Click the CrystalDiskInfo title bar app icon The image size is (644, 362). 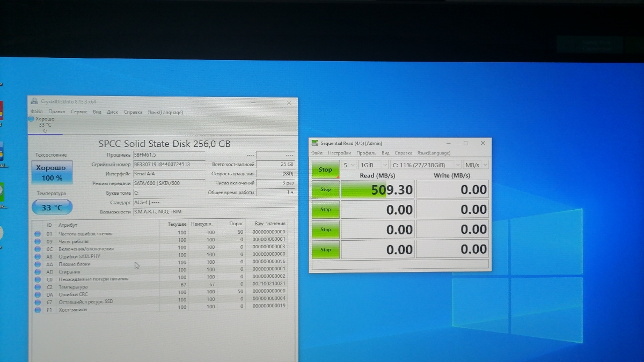coord(34,101)
